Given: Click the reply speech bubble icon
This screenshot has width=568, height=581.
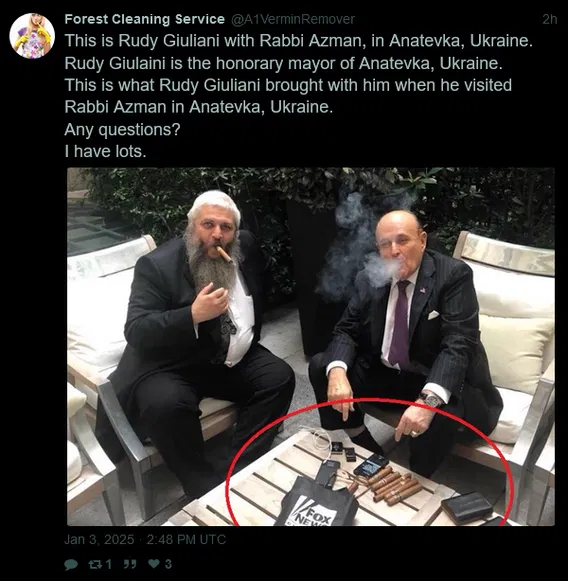Looking at the screenshot, I should [71, 564].
